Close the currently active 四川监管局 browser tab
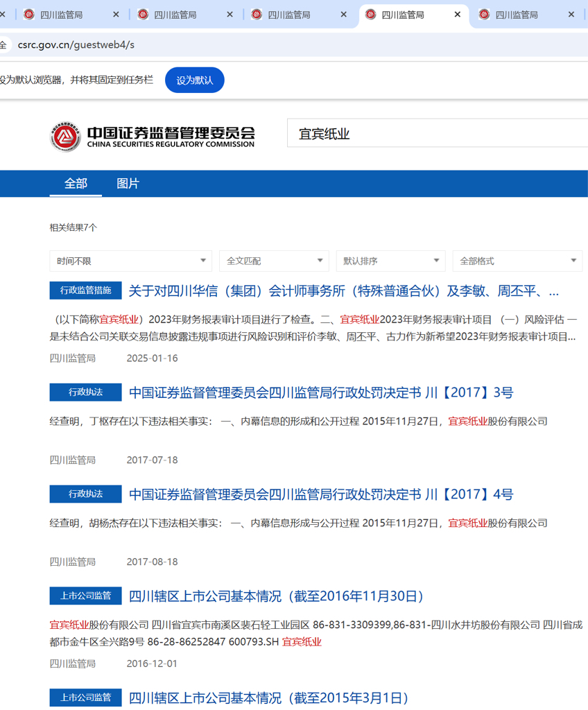The height and width of the screenshot is (710, 588). point(458,15)
